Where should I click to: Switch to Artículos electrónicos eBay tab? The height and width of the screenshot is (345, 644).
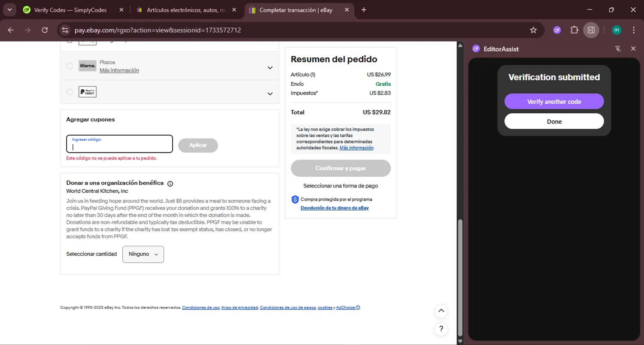187,10
